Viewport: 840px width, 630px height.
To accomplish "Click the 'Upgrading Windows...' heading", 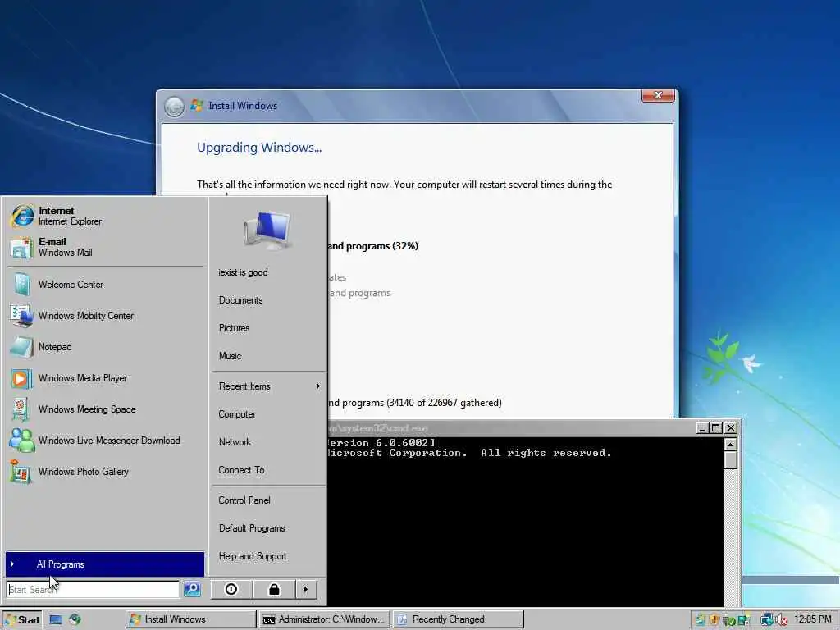I will [x=259, y=148].
